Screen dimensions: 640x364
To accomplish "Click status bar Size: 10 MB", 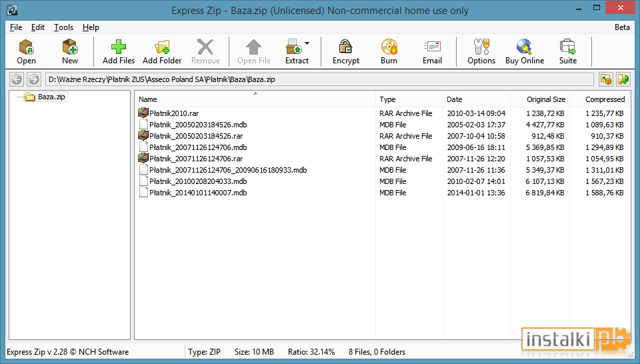I will point(254,352).
